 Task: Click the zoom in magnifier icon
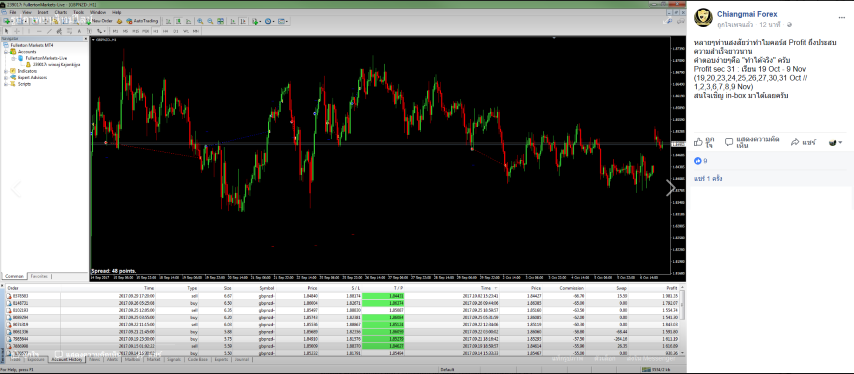coord(200,21)
